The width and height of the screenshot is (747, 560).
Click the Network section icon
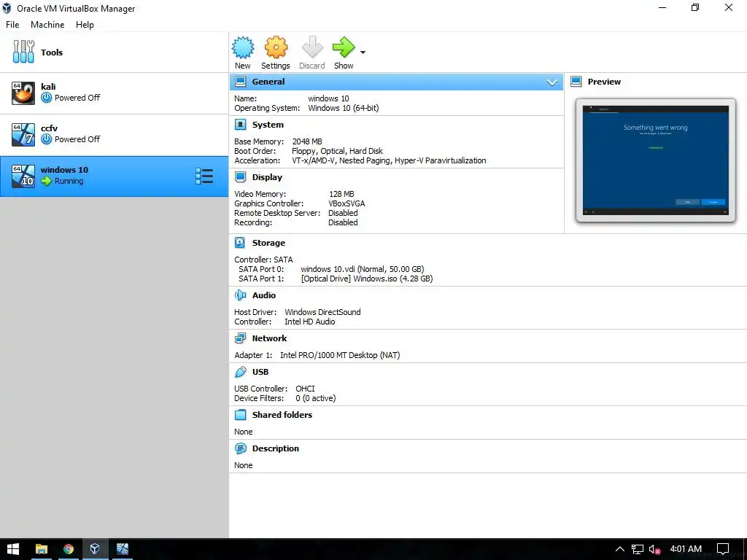[x=240, y=338]
